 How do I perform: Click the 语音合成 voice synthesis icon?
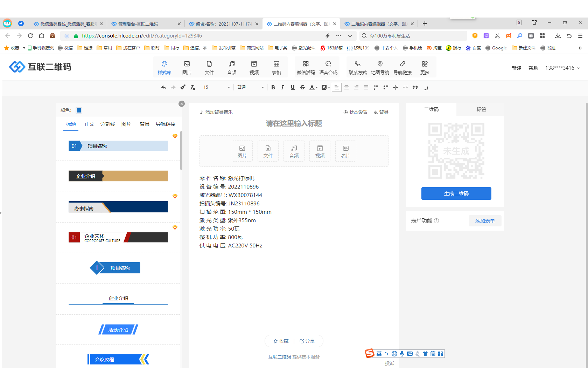pos(328,68)
